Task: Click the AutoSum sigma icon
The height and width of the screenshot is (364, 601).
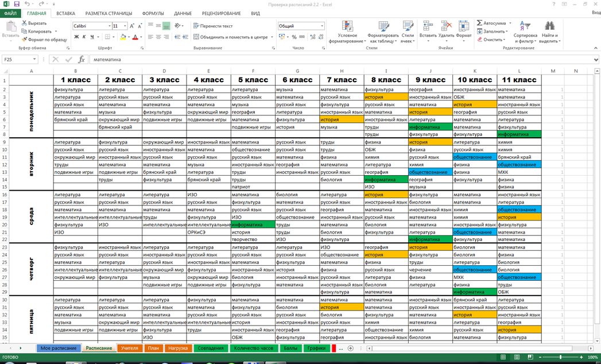Action: [x=480, y=24]
